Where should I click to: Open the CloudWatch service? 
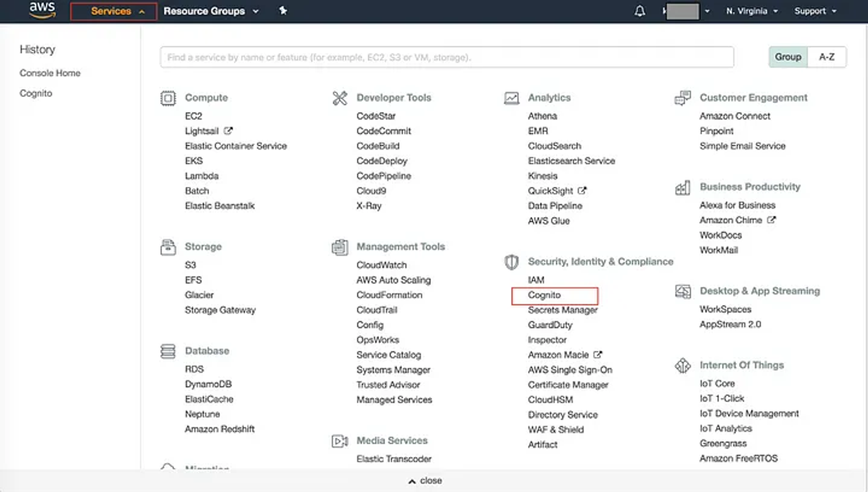coord(382,265)
